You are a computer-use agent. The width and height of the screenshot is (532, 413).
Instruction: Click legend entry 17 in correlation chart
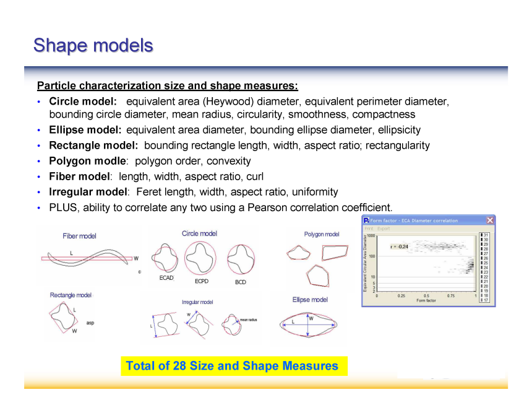click(484, 300)
